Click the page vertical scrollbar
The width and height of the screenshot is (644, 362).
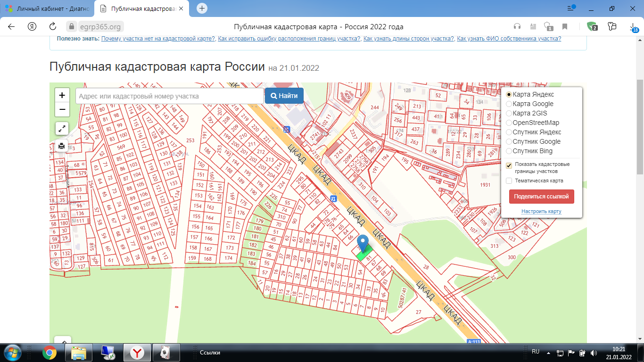tap(640, 127)
